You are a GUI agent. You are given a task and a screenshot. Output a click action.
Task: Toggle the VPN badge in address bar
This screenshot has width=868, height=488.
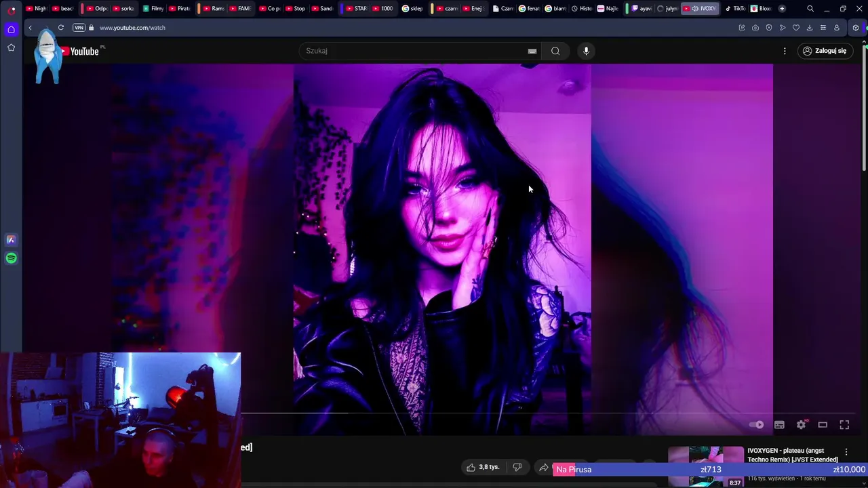tap(79, 28)
